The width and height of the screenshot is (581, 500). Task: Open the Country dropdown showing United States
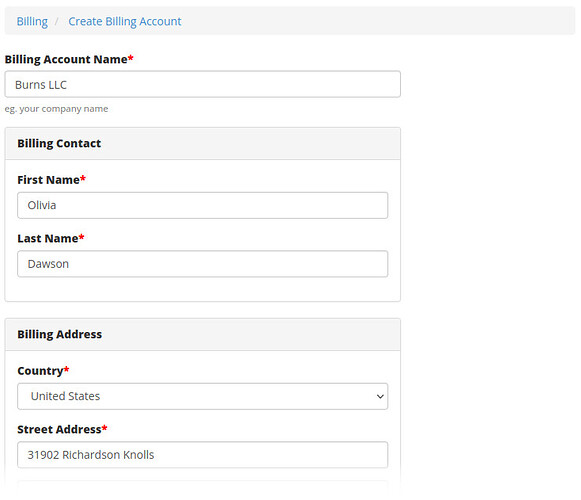(x=203, y=396)
